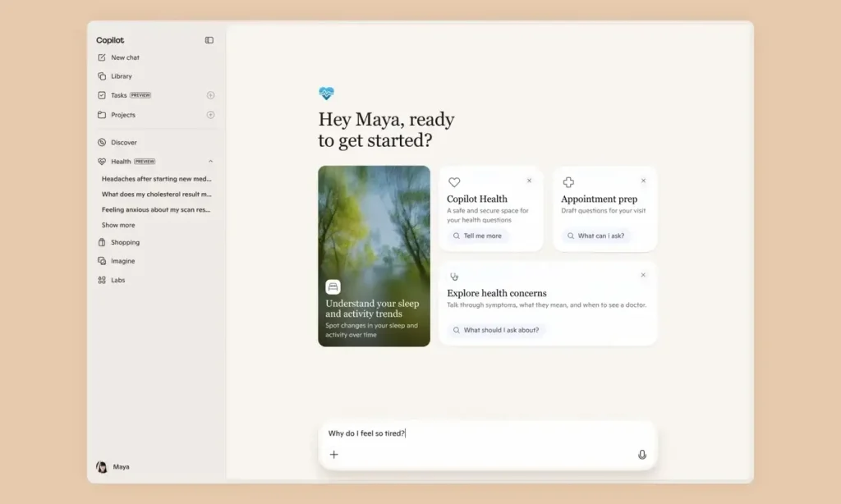This screenshot has height=504, width=841.
Task: Click the Maya account name
Action: pos(122,467)
